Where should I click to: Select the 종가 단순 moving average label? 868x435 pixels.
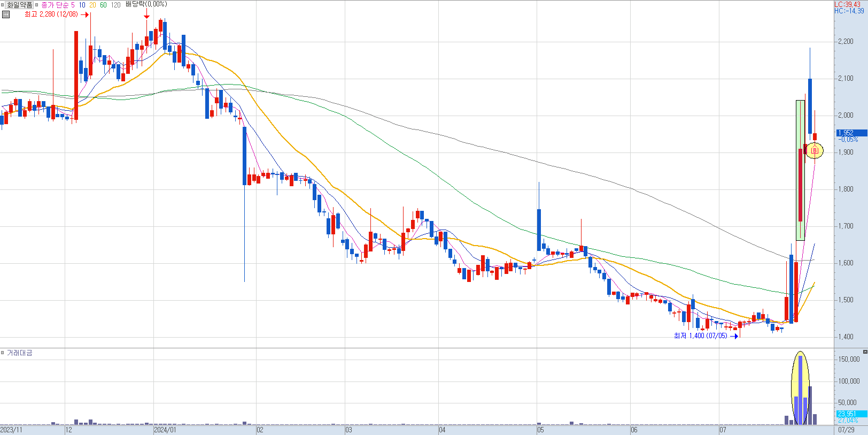(x=55, y=5)
